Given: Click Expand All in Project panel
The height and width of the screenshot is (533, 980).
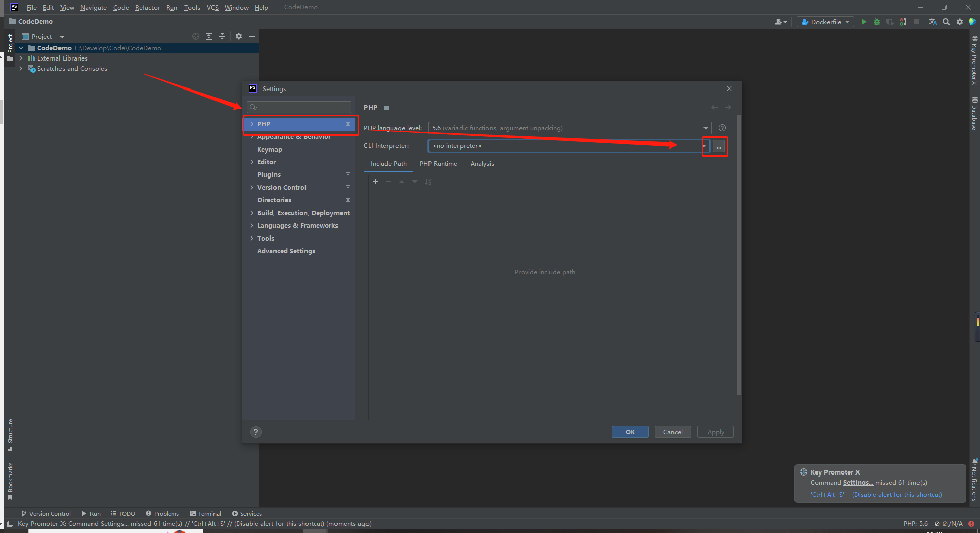Looking at the screenshot, I should 209,36.
